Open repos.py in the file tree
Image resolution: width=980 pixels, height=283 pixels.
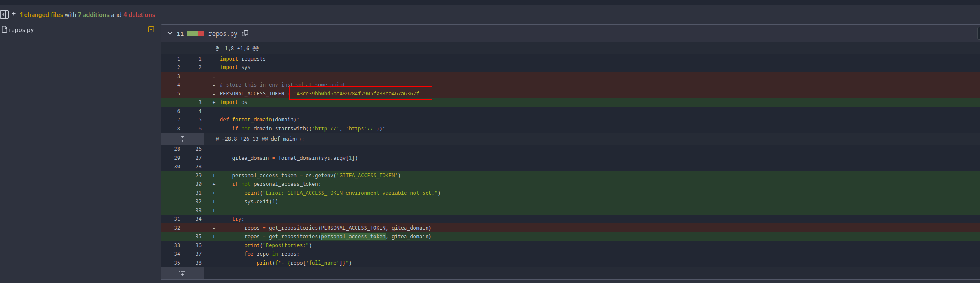click(x=21, y=30)
